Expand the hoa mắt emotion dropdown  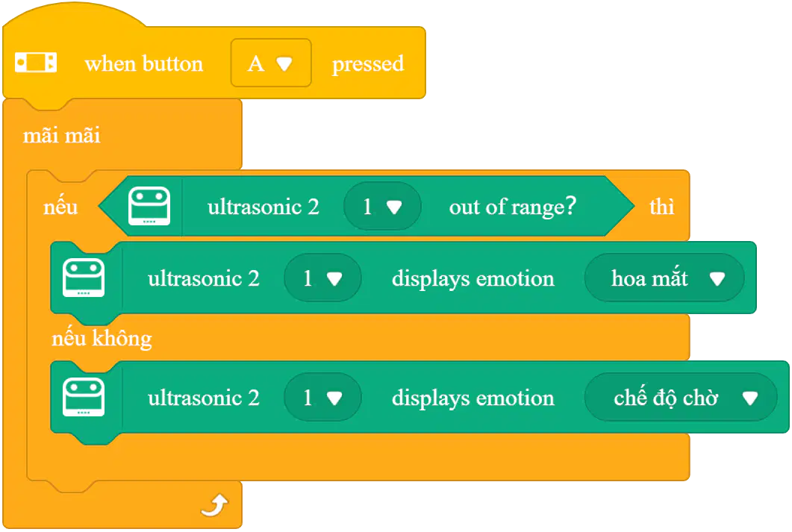(x=664, y=278)
